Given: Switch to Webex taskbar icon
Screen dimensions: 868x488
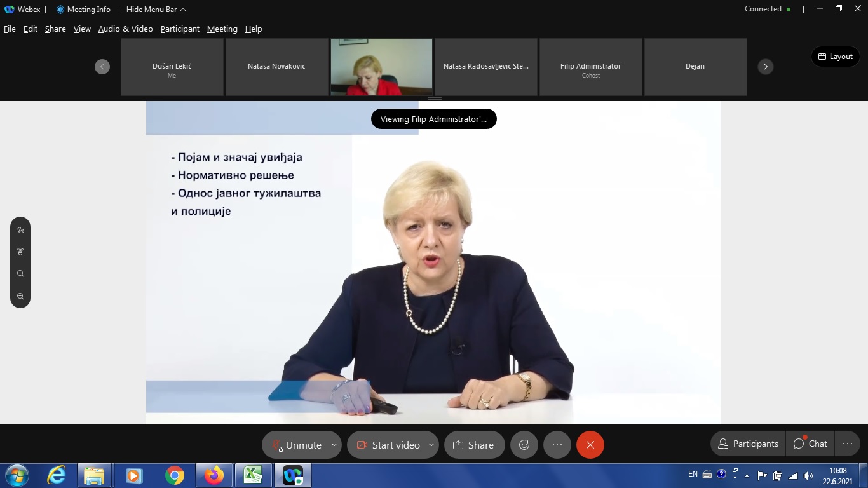Looking at the screenshot, I should 293,475.
